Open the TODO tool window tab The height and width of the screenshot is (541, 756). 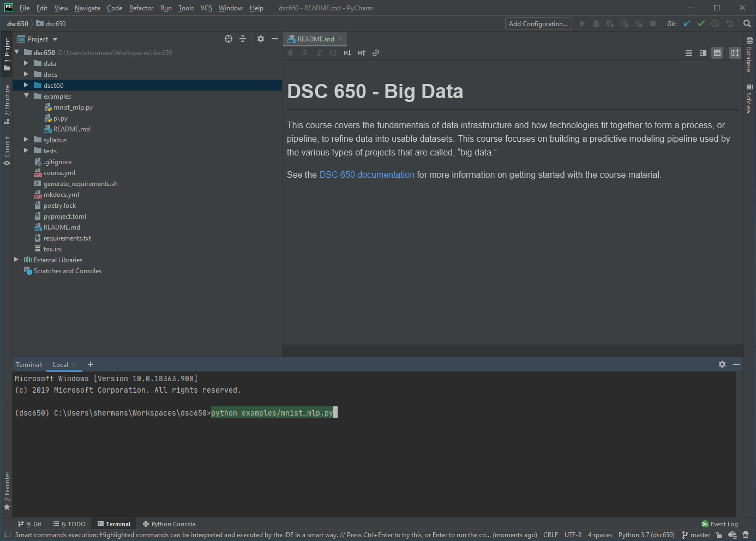(69, 524)
